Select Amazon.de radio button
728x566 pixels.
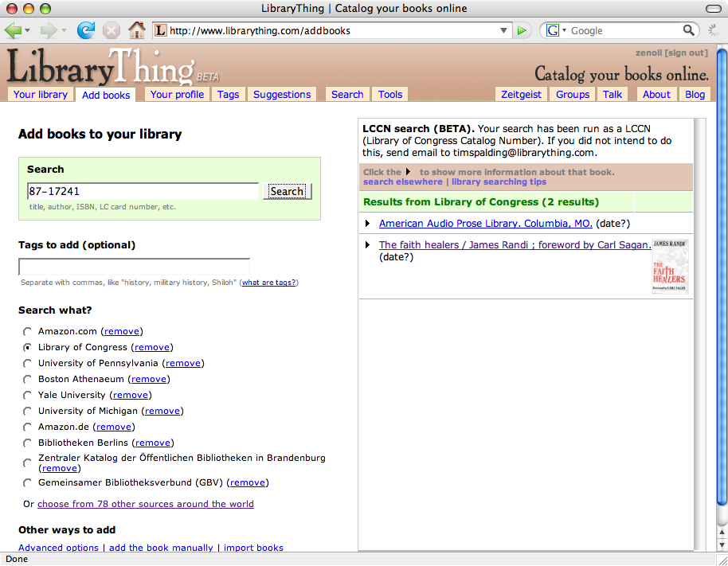coord(27,427)
